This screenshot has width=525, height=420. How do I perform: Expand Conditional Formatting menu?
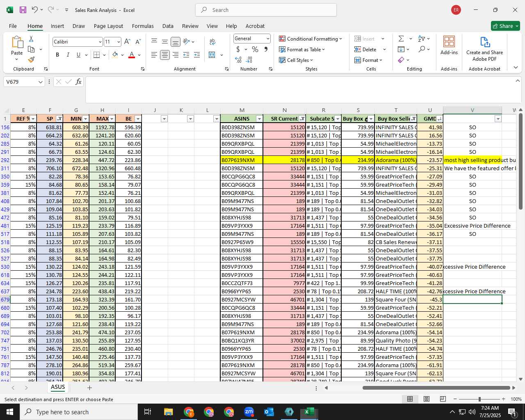[x=310, y=39]
